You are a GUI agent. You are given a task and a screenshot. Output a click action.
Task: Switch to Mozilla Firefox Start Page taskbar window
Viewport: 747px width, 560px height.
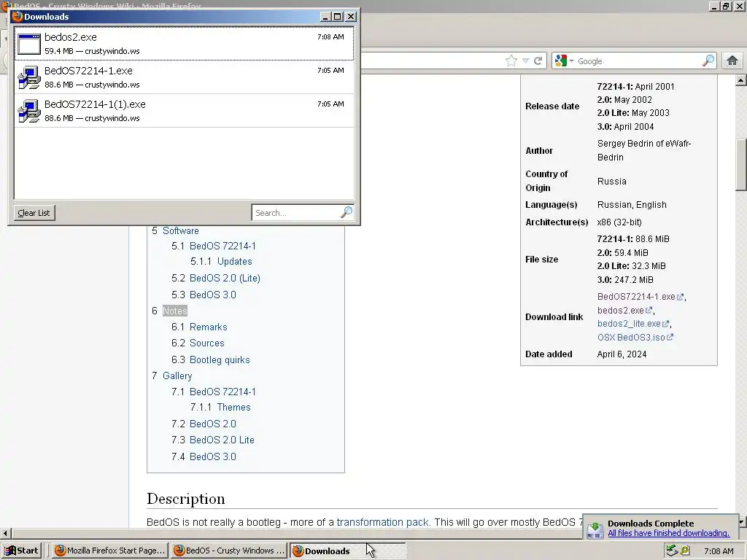pyautogui.click(x=110, y=551)
